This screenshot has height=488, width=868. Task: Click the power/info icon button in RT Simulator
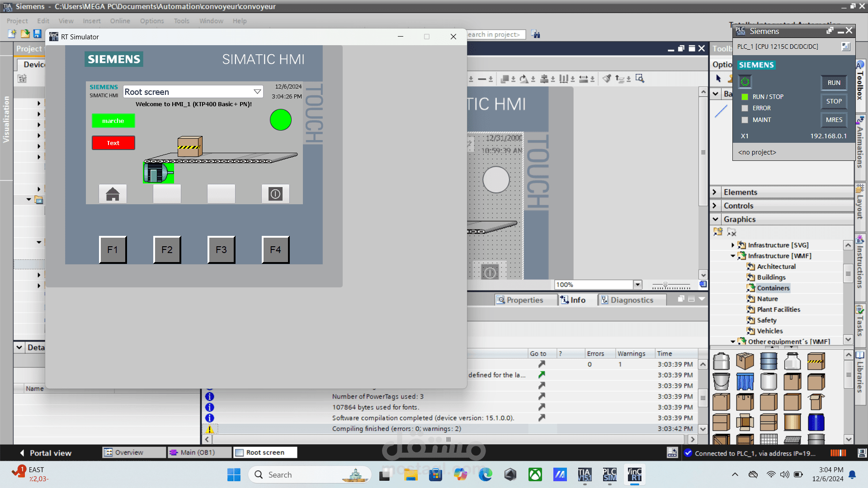tap(275, 194)
